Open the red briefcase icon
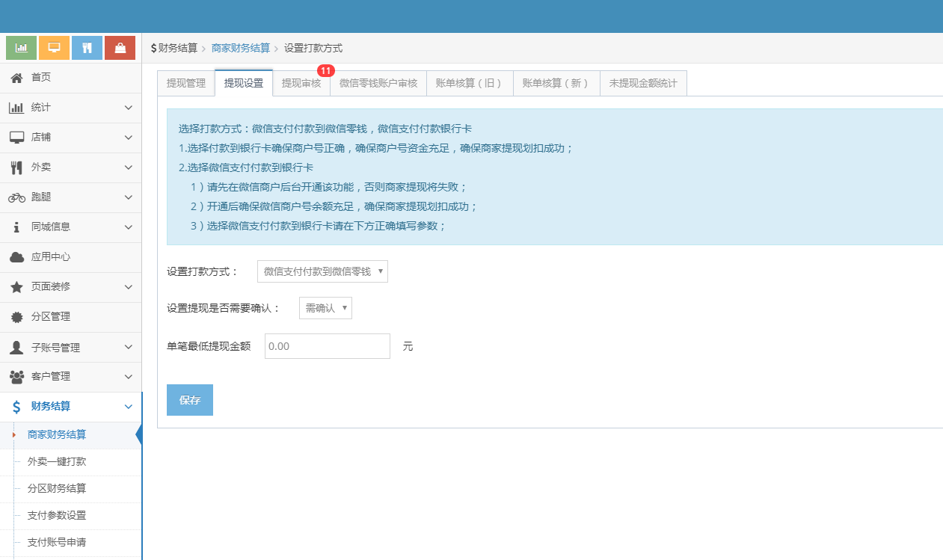The width and height of the screenshot is (943, 560). coord(120,47)
